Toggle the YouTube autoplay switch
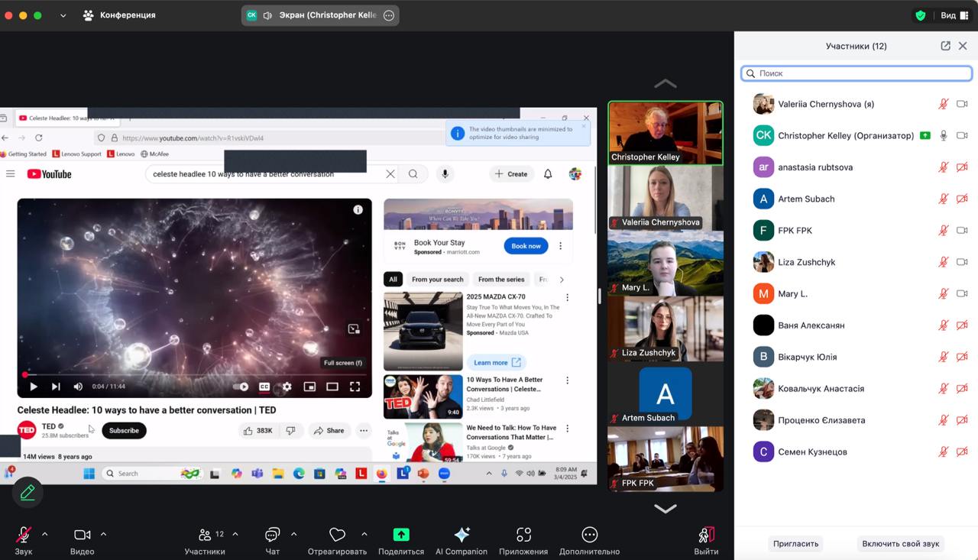The width and height of the screenshot is (978, 560). tap(241, 387)
